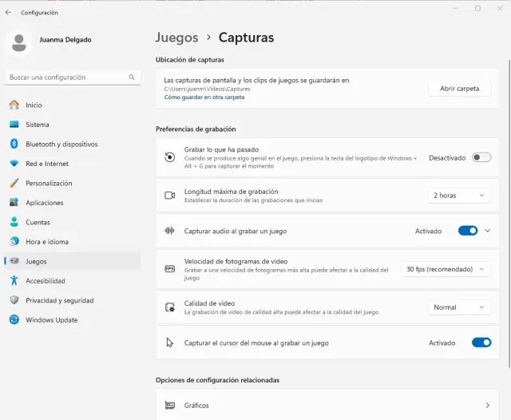511x420 pixels.
Task: Select Cuentas in the sidebar menu
Action: (x=38, y=222)
